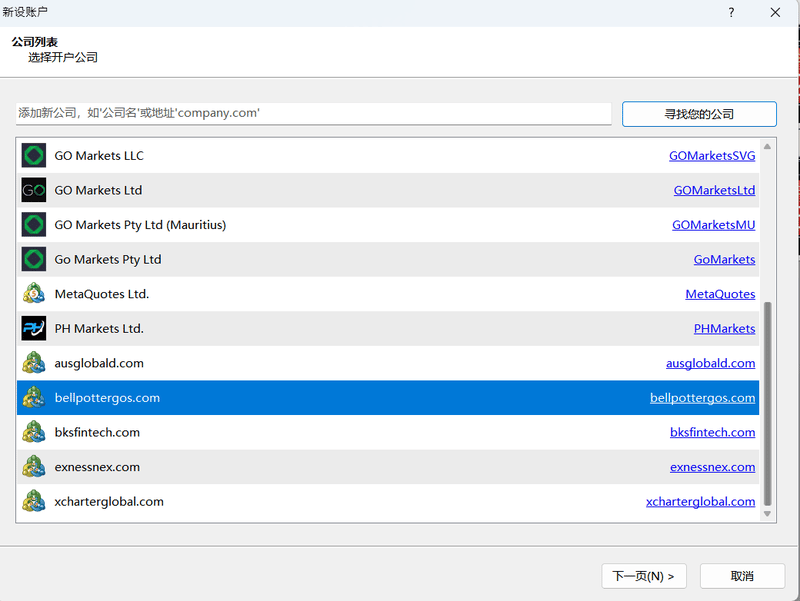Viewport: 800px width, 601px height.
Task: Select the PH Markets Ltd. company name
Action: [99, 329]
